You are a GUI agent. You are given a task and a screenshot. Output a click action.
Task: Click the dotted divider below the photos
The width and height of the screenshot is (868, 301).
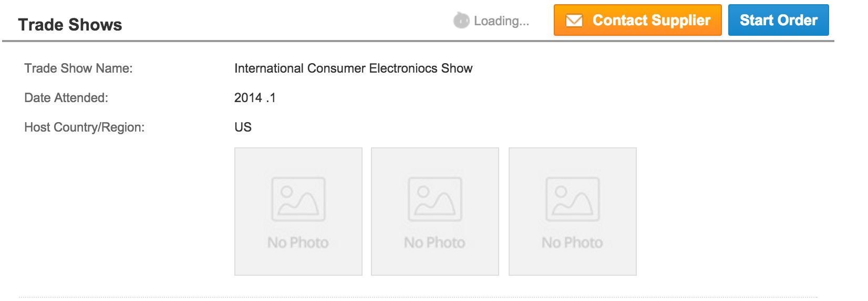[418, 297]
